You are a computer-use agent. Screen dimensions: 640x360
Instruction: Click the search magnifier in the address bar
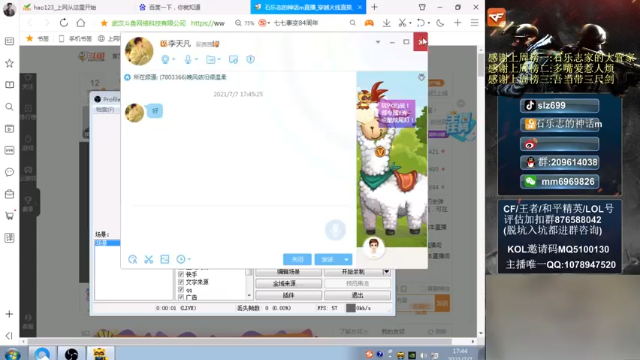[353, 23]
